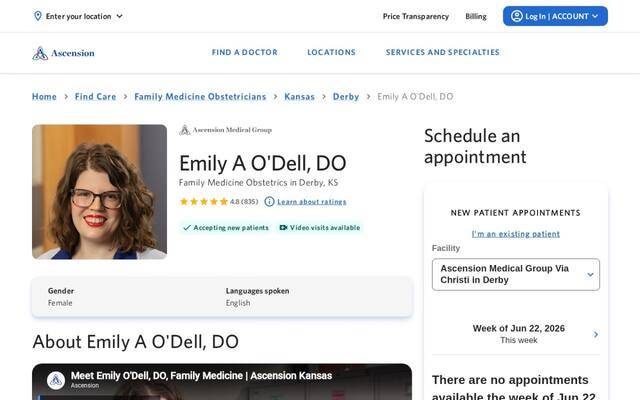Click the Accepting new patients badge

226,228
